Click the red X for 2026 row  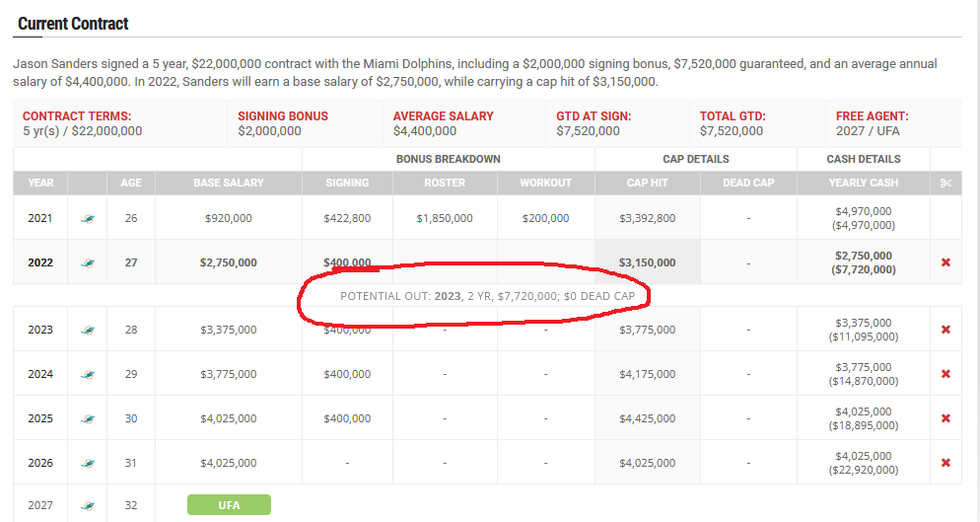click(x=945, y=463)
